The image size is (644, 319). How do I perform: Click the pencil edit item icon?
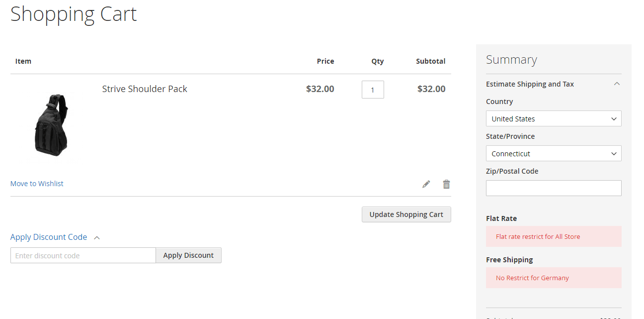pos(426,184)
